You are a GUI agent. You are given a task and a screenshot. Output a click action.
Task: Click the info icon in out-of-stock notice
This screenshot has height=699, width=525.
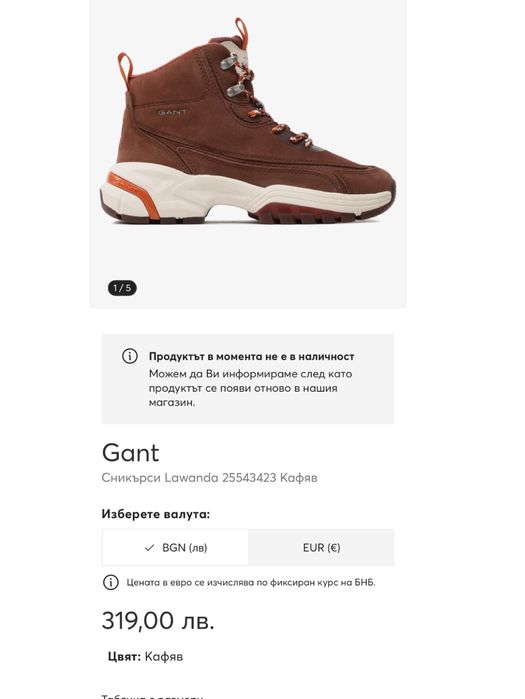130,356
